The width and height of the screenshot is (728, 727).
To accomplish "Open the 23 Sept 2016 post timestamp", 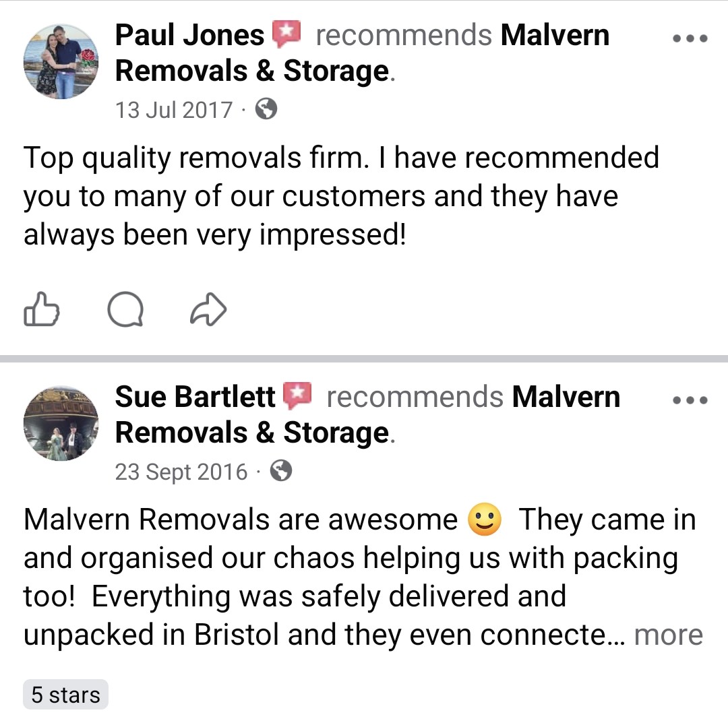I will (181, 472).
